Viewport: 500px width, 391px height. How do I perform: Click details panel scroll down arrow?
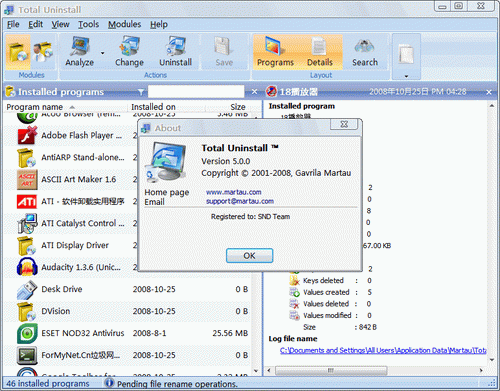tap(492, 360)
